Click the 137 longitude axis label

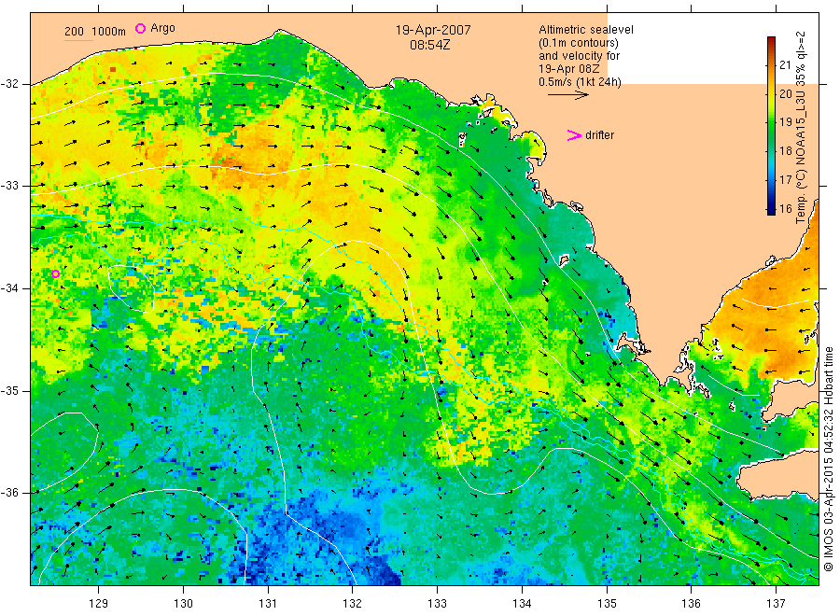(776, 604)
